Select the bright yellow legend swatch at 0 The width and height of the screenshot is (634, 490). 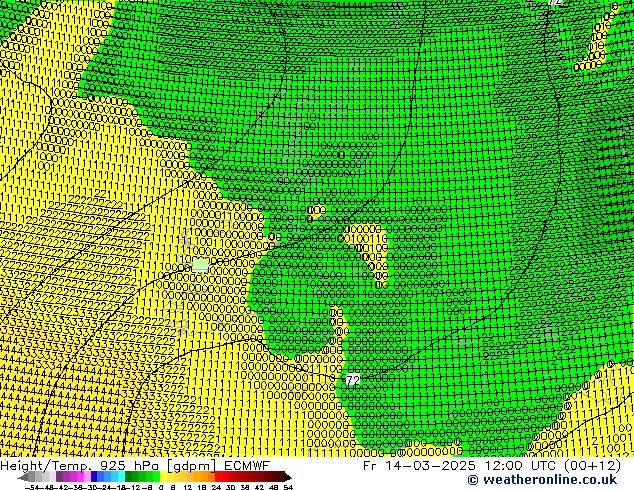pyautogui.click(x=163, y=476)
